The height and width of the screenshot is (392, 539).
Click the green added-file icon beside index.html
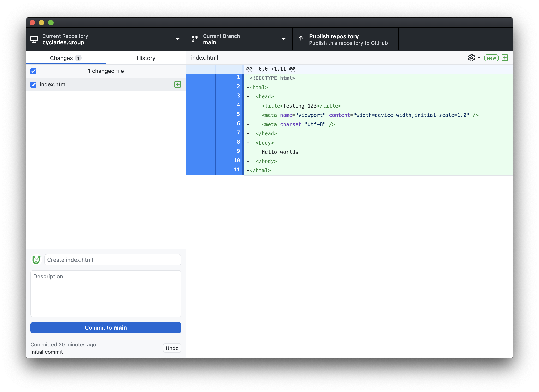click(x=177, y=84)
